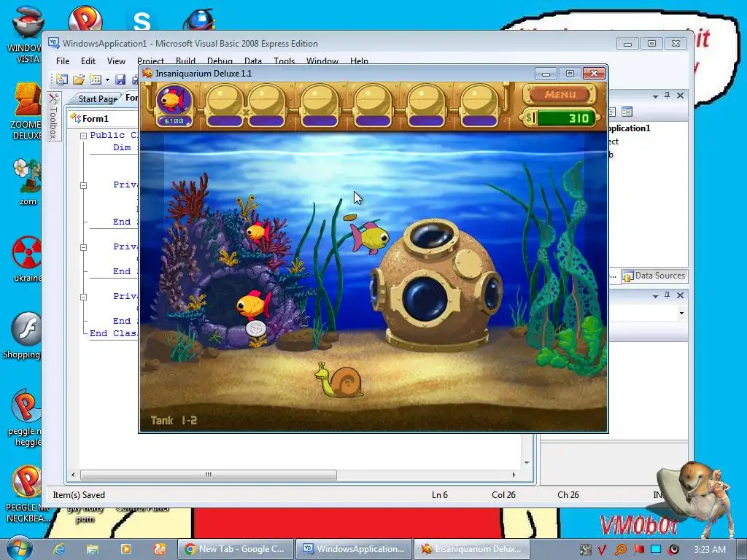
Task: Collect the silver coin in the tank
Action: (256, 329)
